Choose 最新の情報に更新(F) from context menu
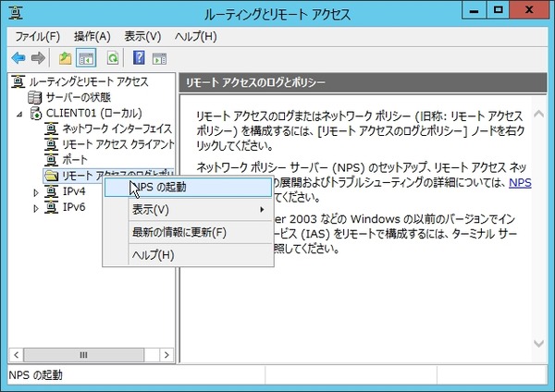The height and width of the screenshot is (392, 555). (x=188, y=232)
